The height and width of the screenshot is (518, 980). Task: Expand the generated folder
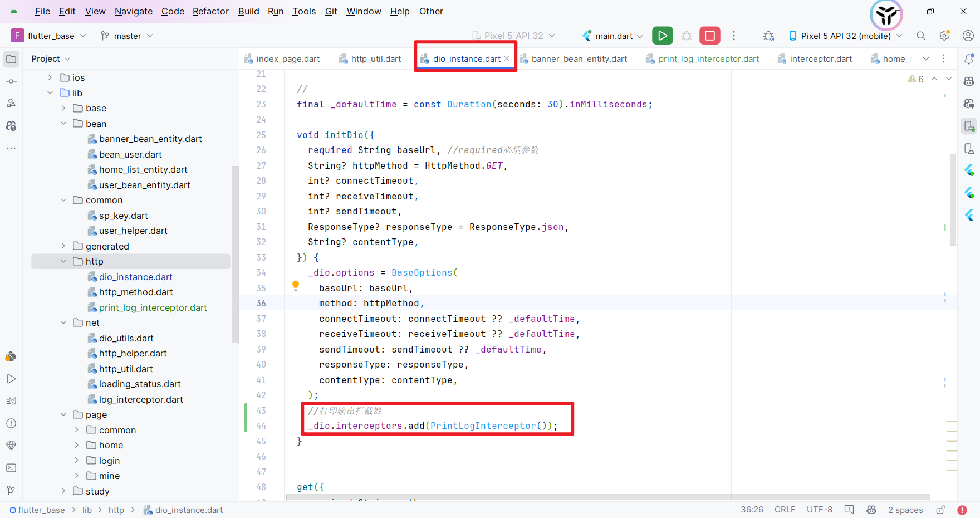tap(63, 246)
